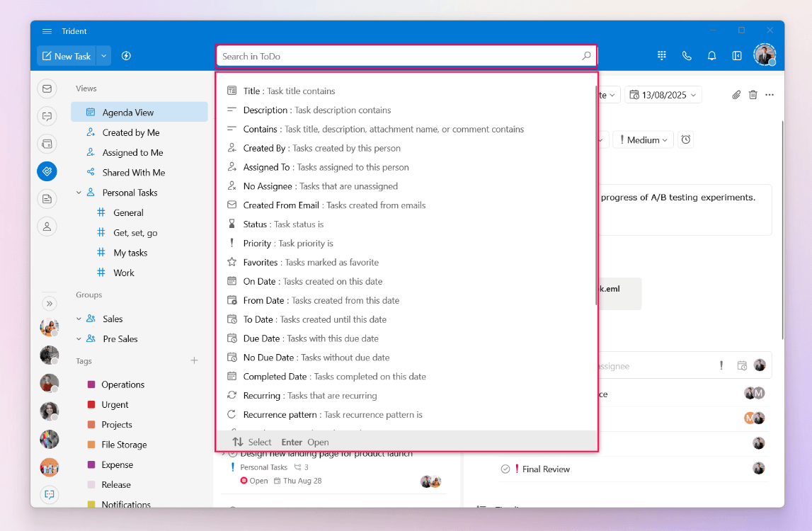812x531 pixels.
Task: Click the phone call icon
Action: click(x=687, y=55)
